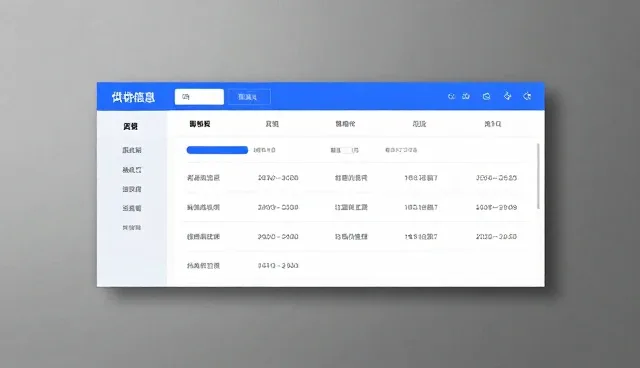Click the leftmost icon in header icon group
This screenshot has height=368, width=640.
451,97
